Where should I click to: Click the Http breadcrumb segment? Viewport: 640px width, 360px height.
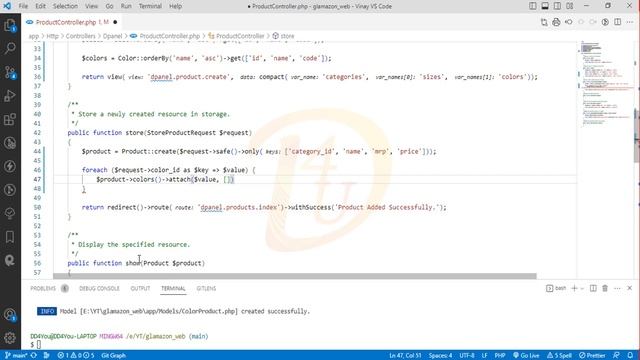click(x=52, y=36)
